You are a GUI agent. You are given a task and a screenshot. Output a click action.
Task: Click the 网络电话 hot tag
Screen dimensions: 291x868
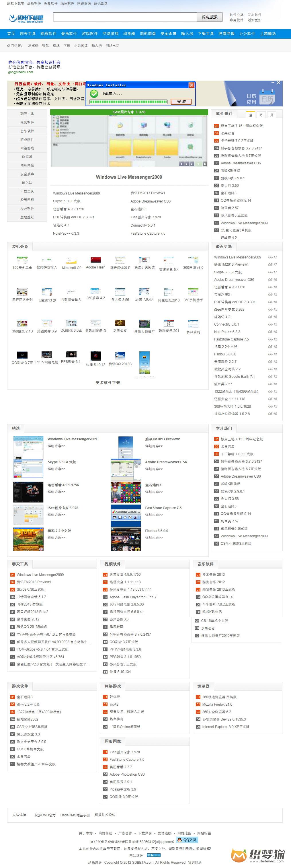coord(112,46)
